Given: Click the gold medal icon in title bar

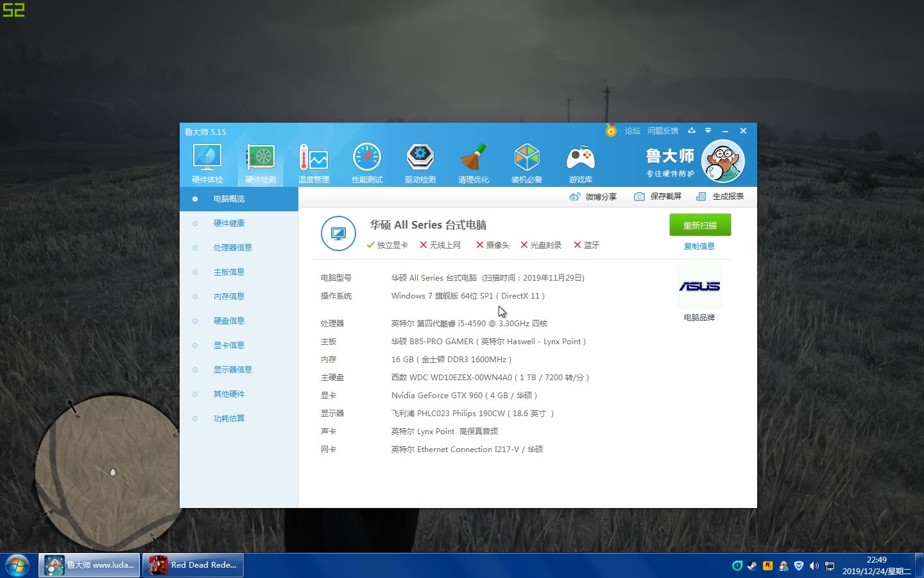Looking at the screenshot, I should [611, 130].
